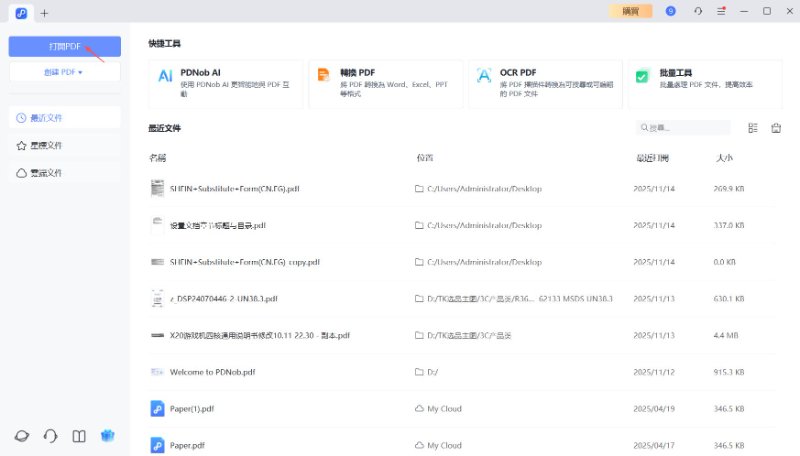
Task: Open the planet icon at sidebar bottom
Action: [22, 436]
